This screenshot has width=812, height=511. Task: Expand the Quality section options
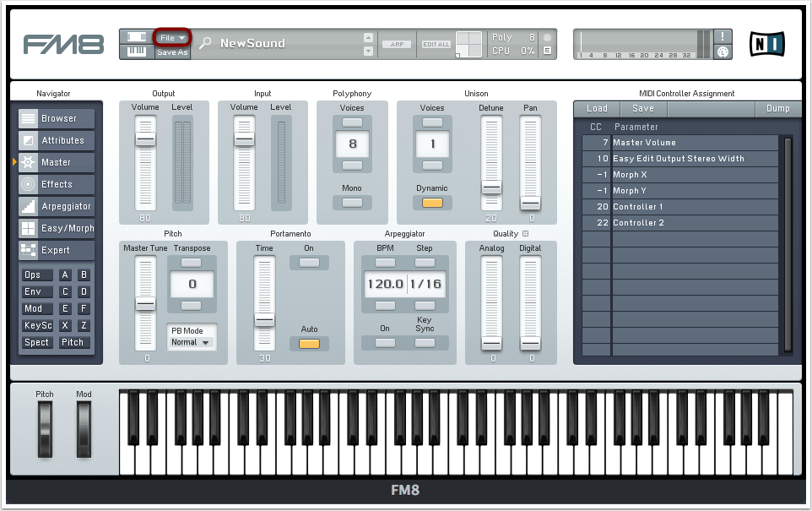coord(525,234)
